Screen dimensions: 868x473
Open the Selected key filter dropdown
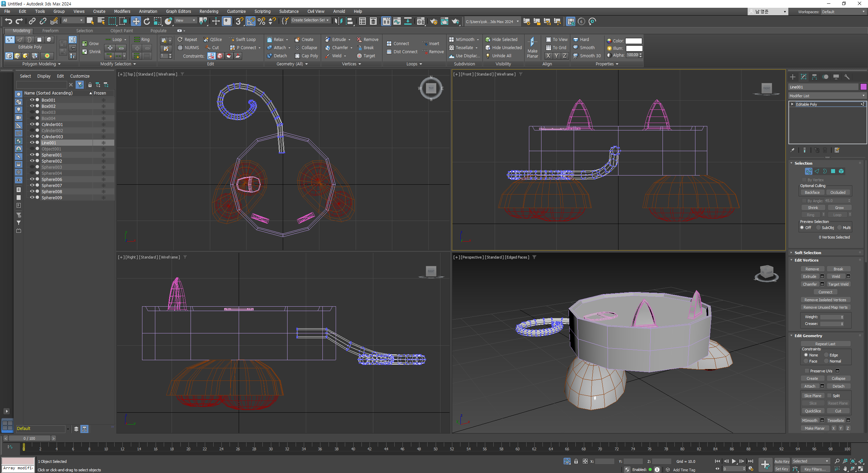click(x=810, y=461)
